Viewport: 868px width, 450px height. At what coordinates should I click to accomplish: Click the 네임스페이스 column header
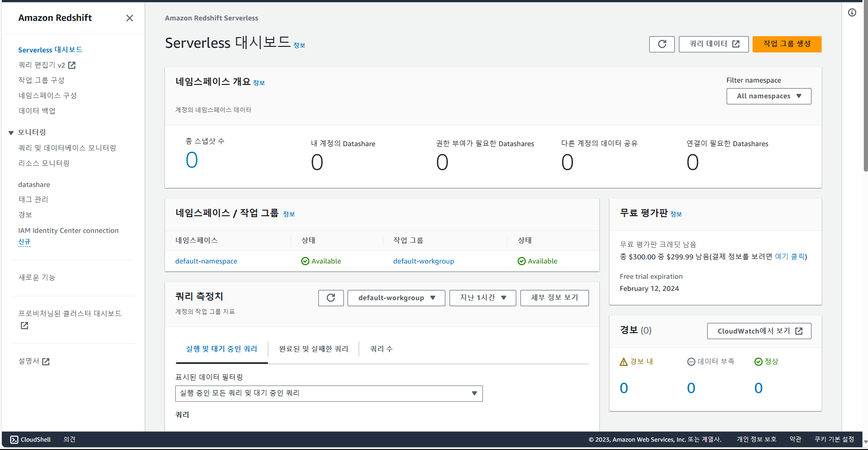196,240
